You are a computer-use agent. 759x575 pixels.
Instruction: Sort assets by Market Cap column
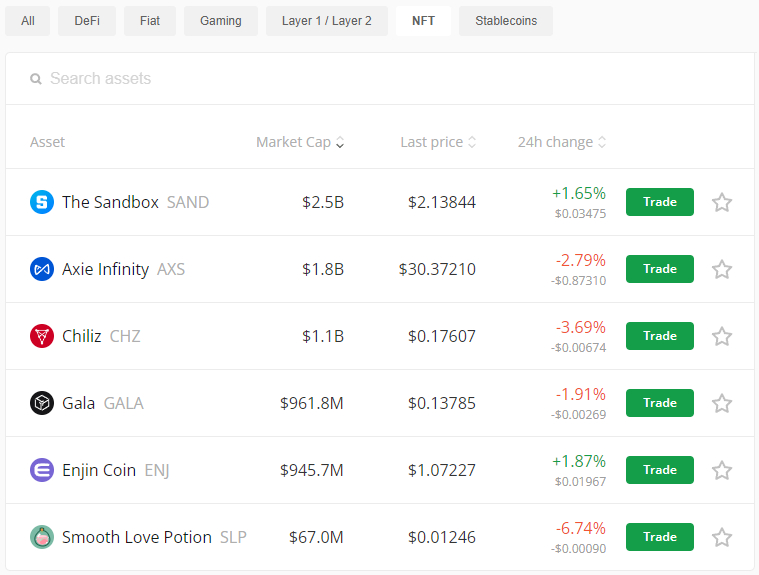click(299, 142)
